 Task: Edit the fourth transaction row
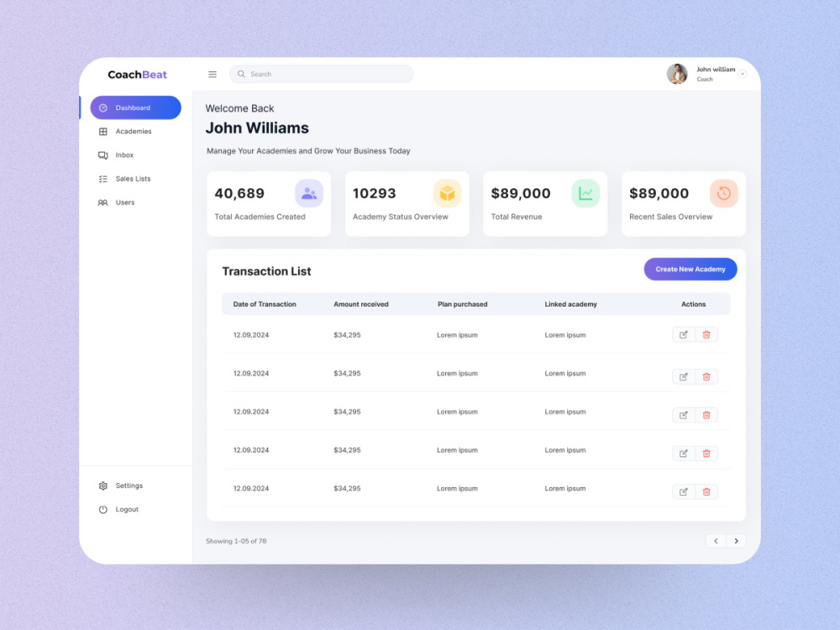point(684,454)
